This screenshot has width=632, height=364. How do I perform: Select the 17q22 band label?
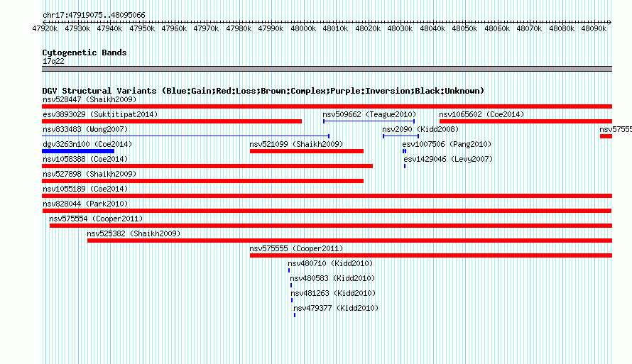(x=53, y=61)
